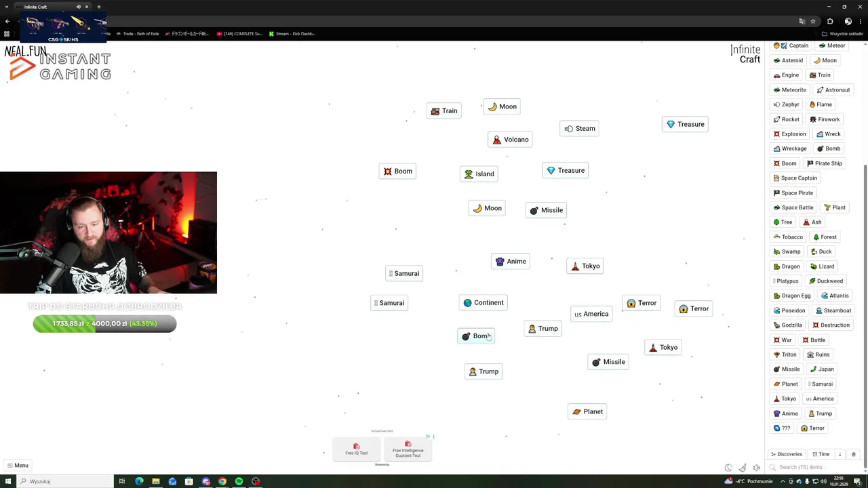Choose Rocket in the sidebar list
868x488 pixels.
pyautogui.click(x=787, y=119)
